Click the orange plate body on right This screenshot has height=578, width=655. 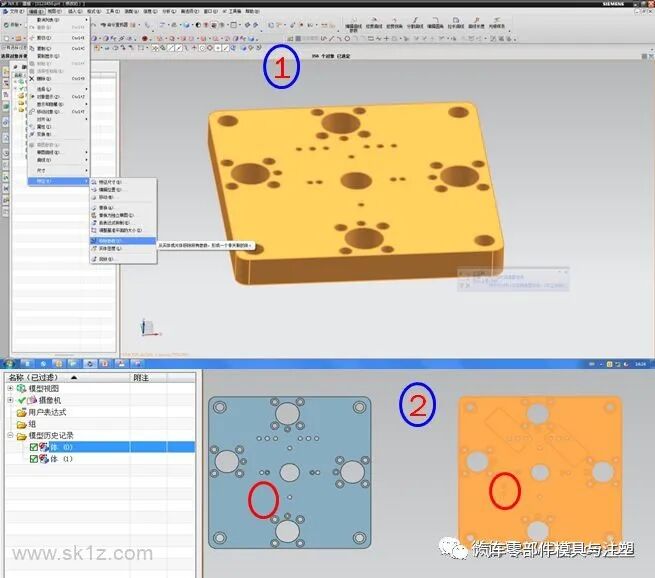point(540,470)
